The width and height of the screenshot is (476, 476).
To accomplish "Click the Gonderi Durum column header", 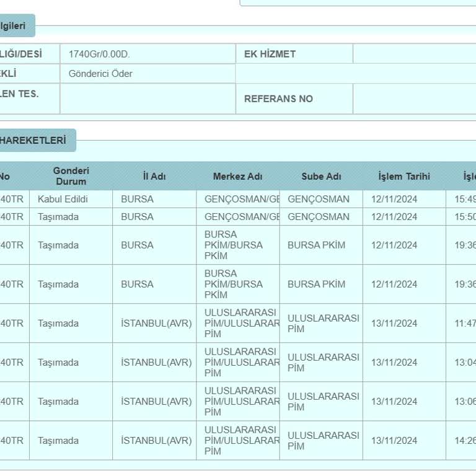I will coord(71,176).
